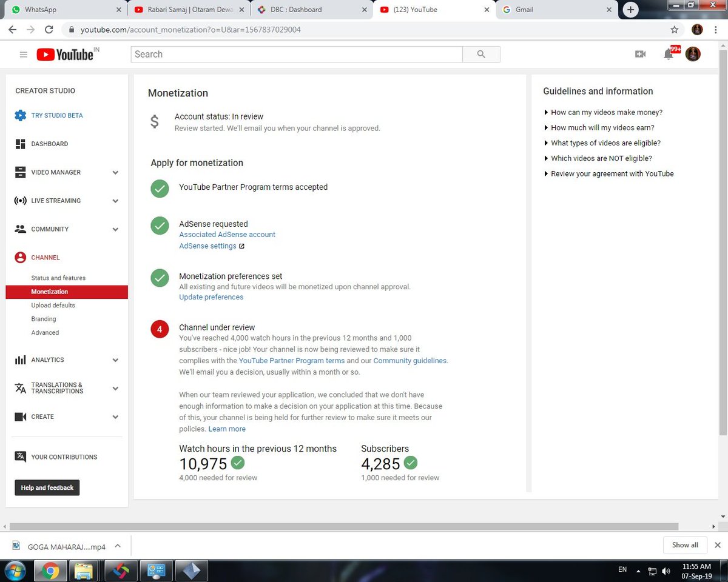This screenshot has height=582, width=728.
Task: Expand the Community section
Action: click(115, 230)
